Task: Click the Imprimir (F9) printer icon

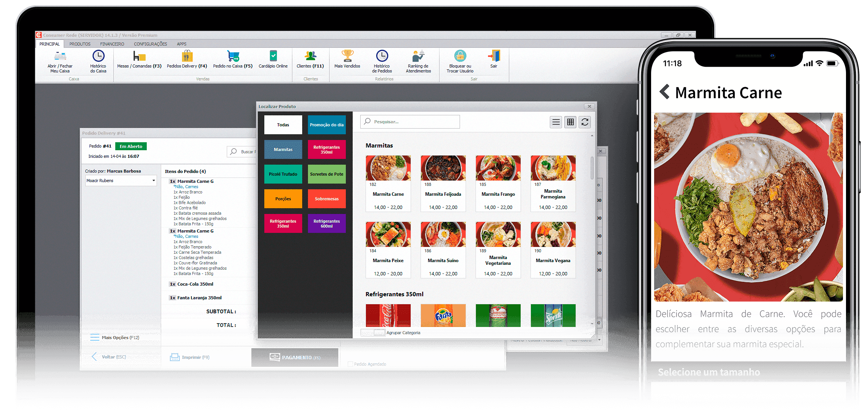Action: [x=174, y=357]
